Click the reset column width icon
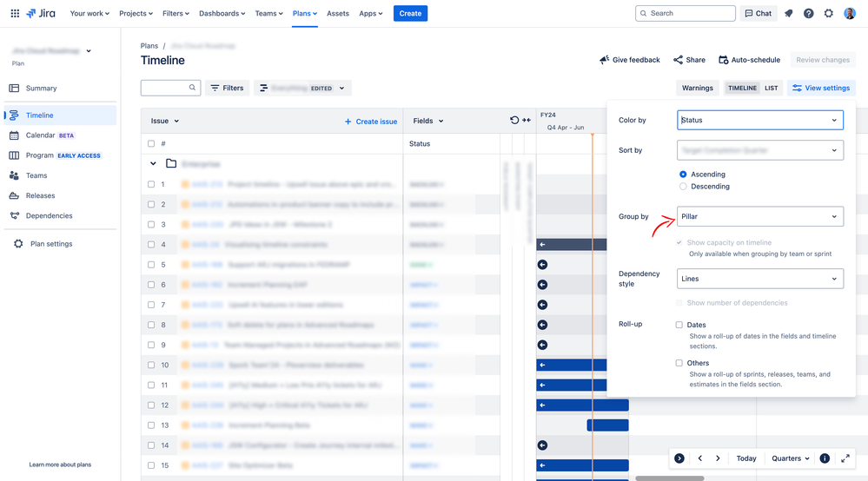Screen dimensions: 868x481 point(514,120)
